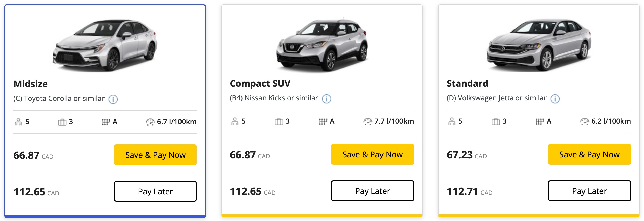Click the transmission icon on the Midsize card

(106, 122)
